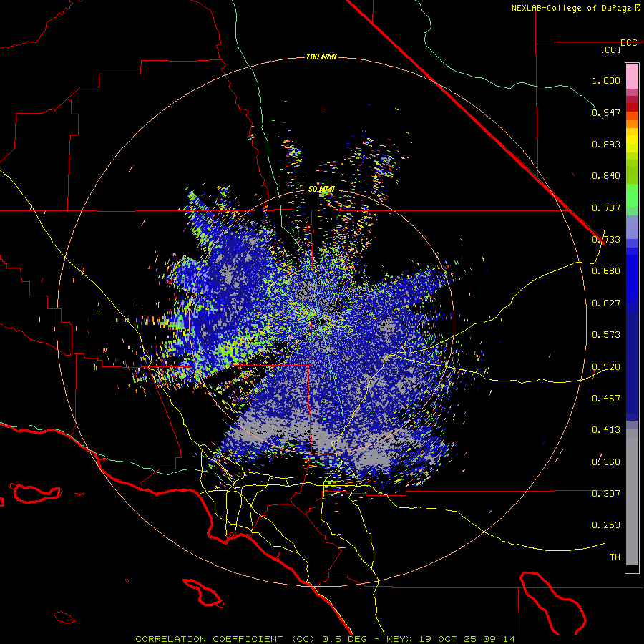The image size is (644, 644).
Task: Click the DCC label above the scale
Action: click(x=629, y=43)
